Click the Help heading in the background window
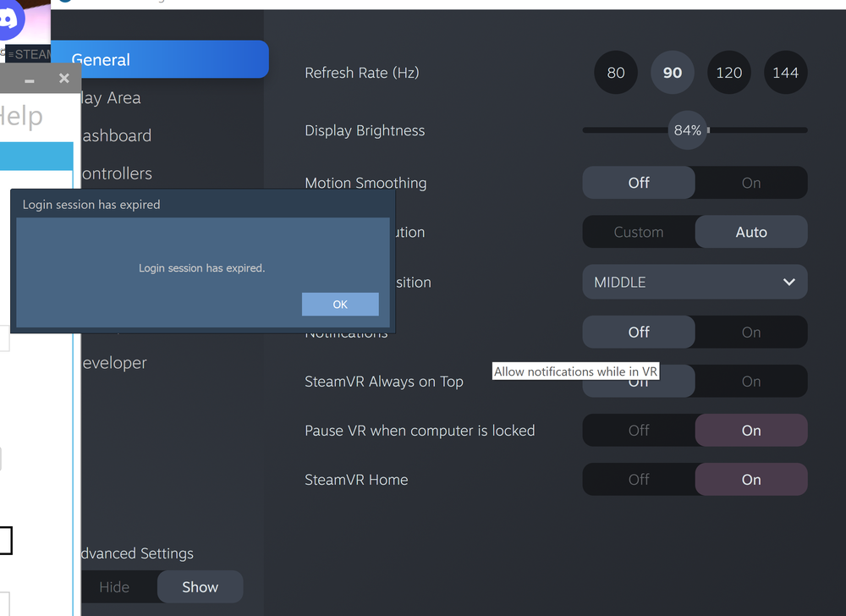This screenshot has height=616, width=846. tap(20, 116)
